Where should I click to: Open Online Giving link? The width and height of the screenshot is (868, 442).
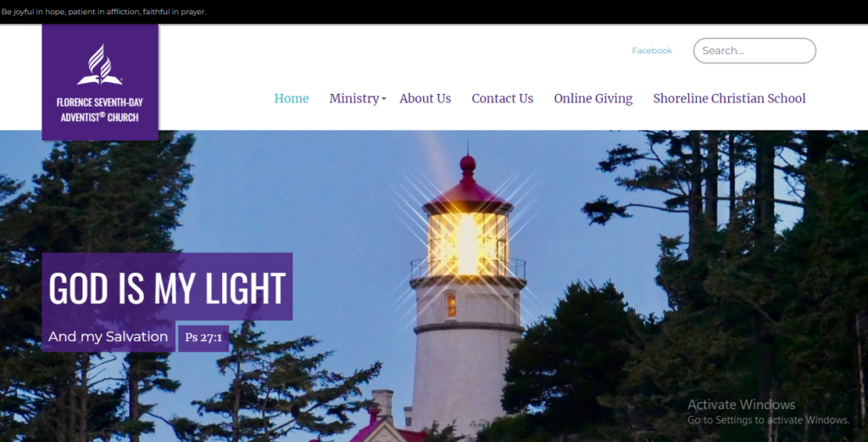593,98
